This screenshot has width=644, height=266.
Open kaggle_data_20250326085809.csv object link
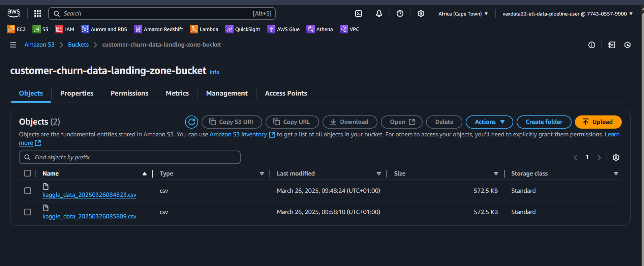pyautogui.click(x=89, y=216)
